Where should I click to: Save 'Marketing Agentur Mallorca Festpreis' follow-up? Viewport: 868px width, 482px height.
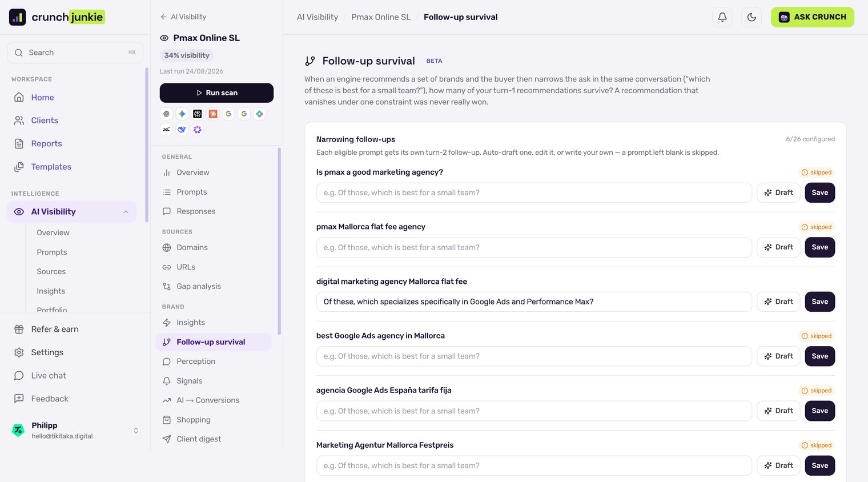point(820,465)
